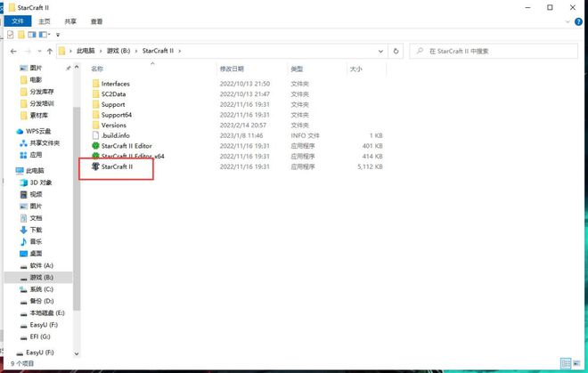Select the SC2Data folder icon
Screen dimensions: 588x373
click(95, 94)
